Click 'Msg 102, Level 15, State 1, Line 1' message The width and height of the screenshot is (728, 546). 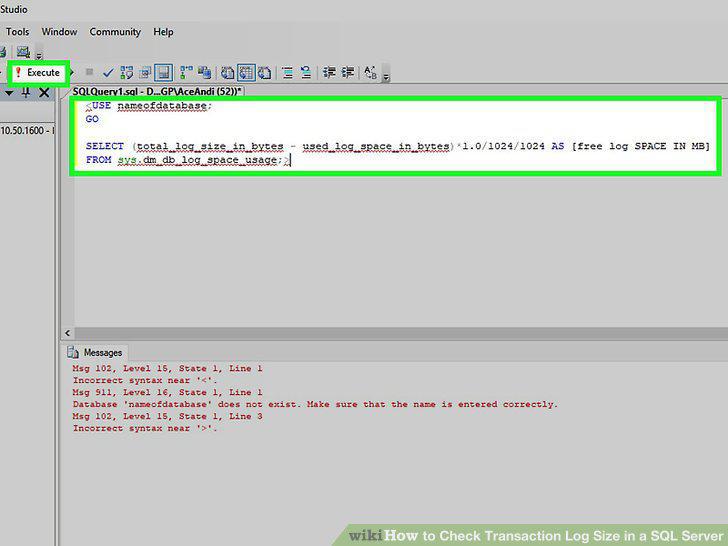coord(168,369)
